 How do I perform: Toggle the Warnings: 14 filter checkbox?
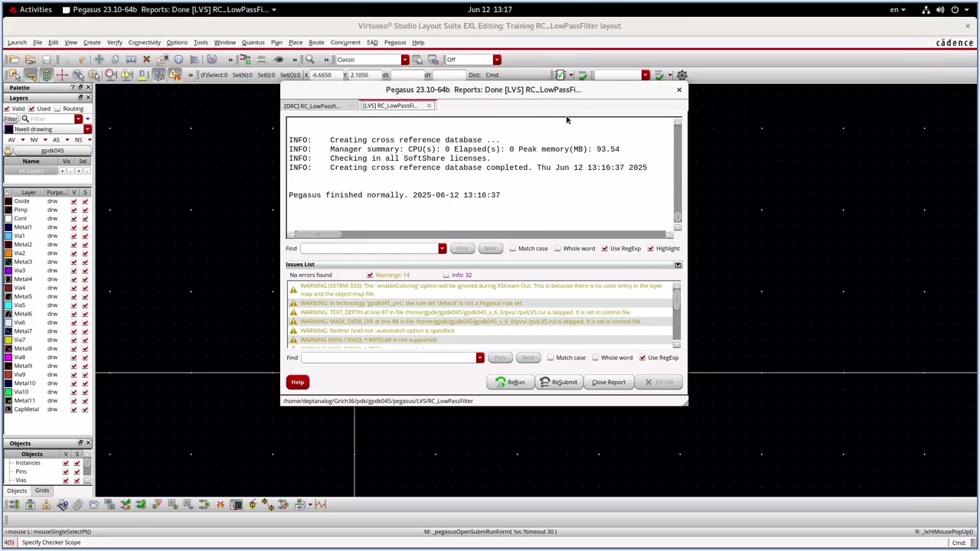(370, 275)
